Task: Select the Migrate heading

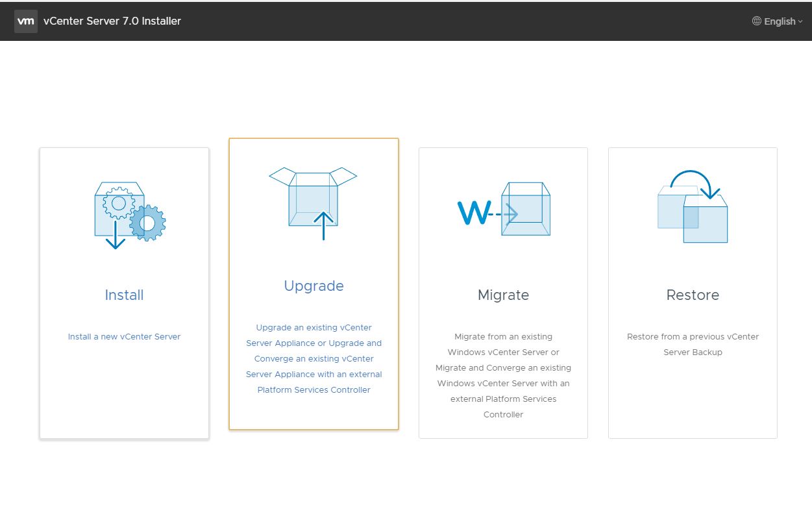Action: [504, 295]
